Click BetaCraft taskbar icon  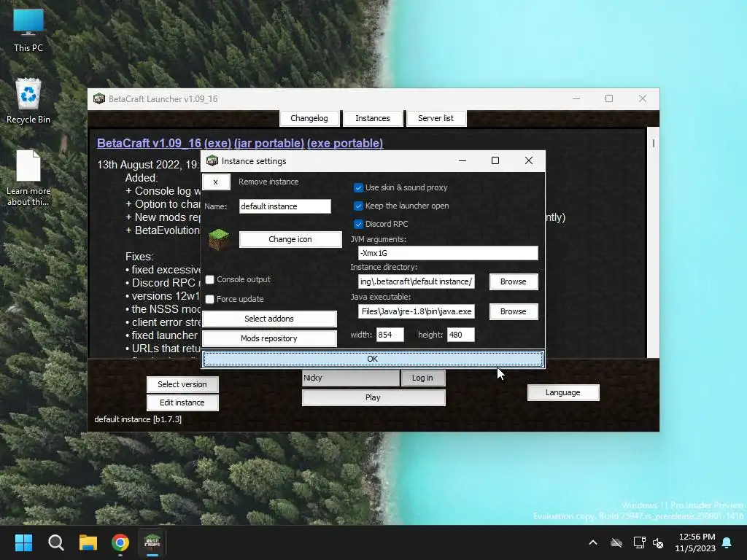click(x=152, y=542)
